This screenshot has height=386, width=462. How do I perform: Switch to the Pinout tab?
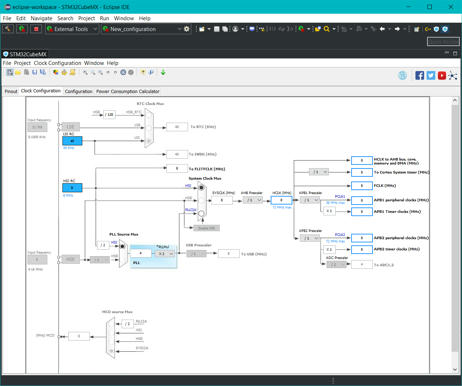coord(11,91)
